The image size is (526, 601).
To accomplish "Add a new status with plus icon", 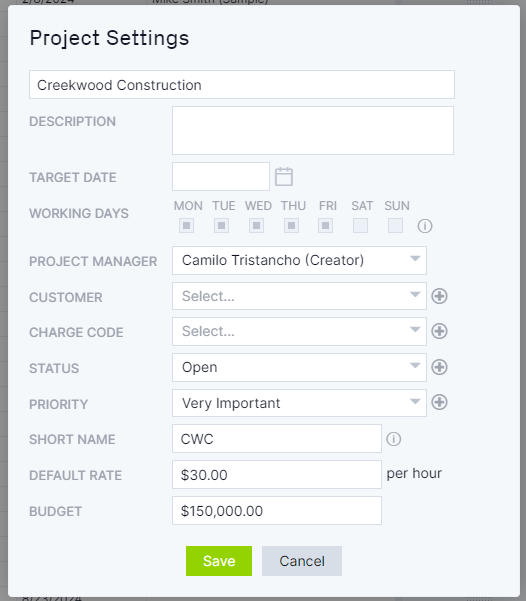I will 439,367.
